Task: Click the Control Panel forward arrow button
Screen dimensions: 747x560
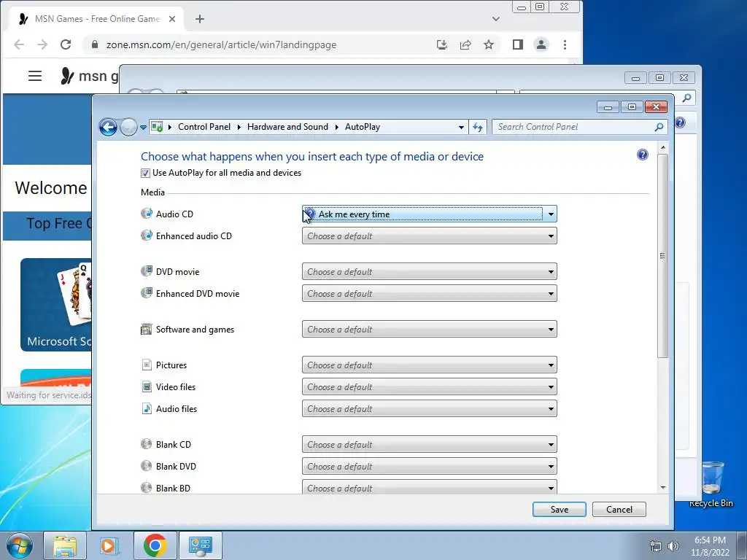Action: [128, 127]
